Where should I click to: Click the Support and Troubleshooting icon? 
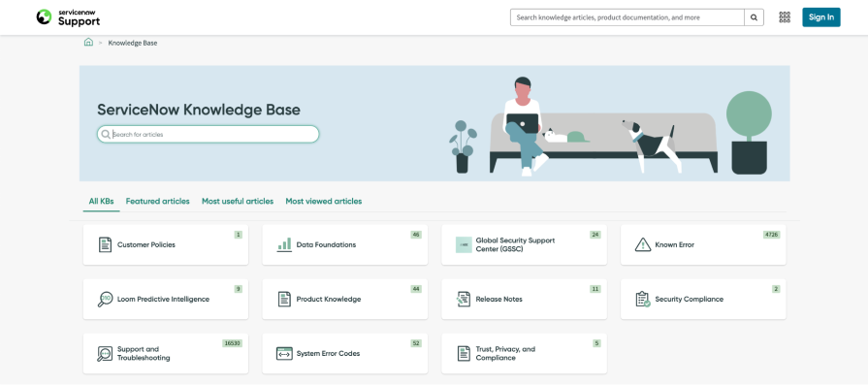tap(105, 353)
